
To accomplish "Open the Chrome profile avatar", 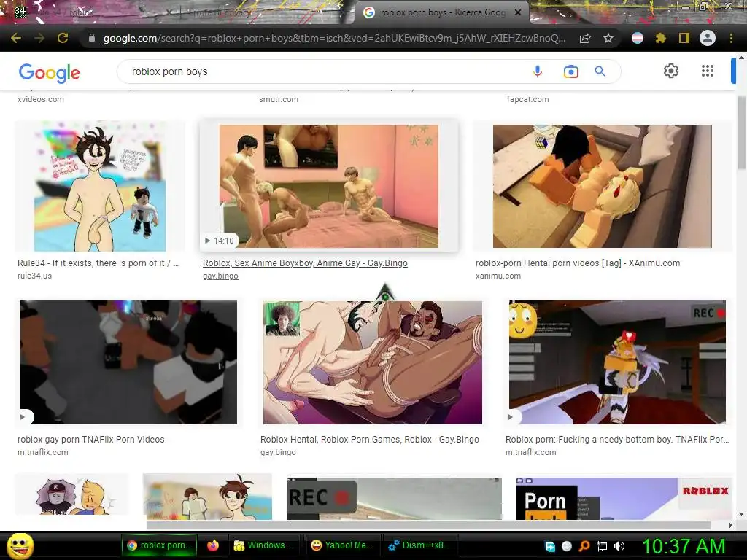I will click(x=708, y=38).
